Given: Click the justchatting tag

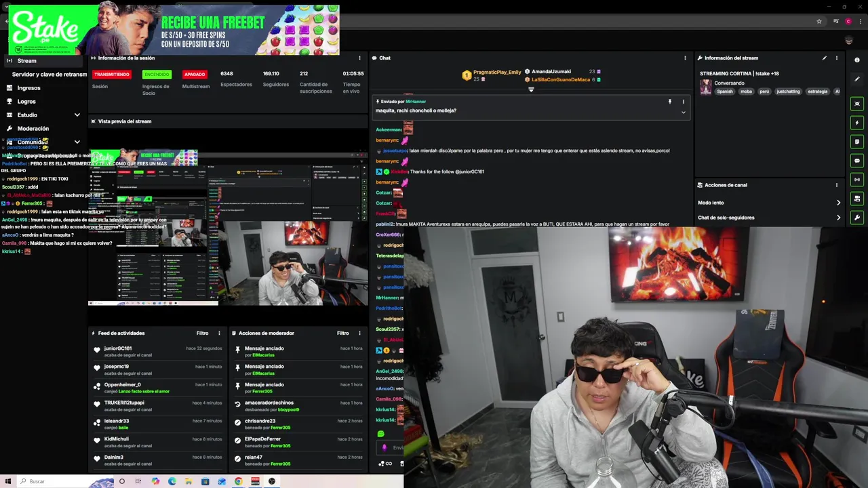Looking at the screenshot, I should (788, 91).
